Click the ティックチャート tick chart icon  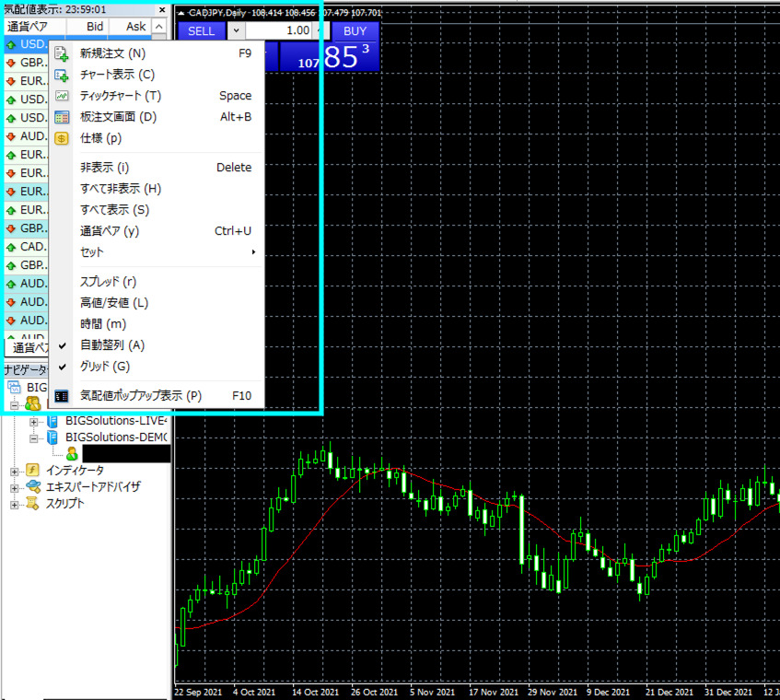point(62,96)
